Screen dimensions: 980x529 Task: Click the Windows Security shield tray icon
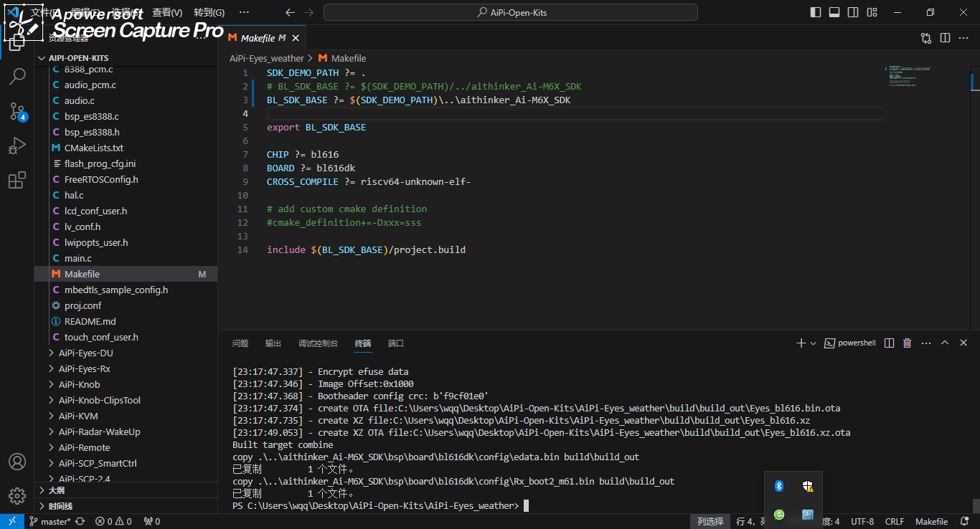[808, 486]
